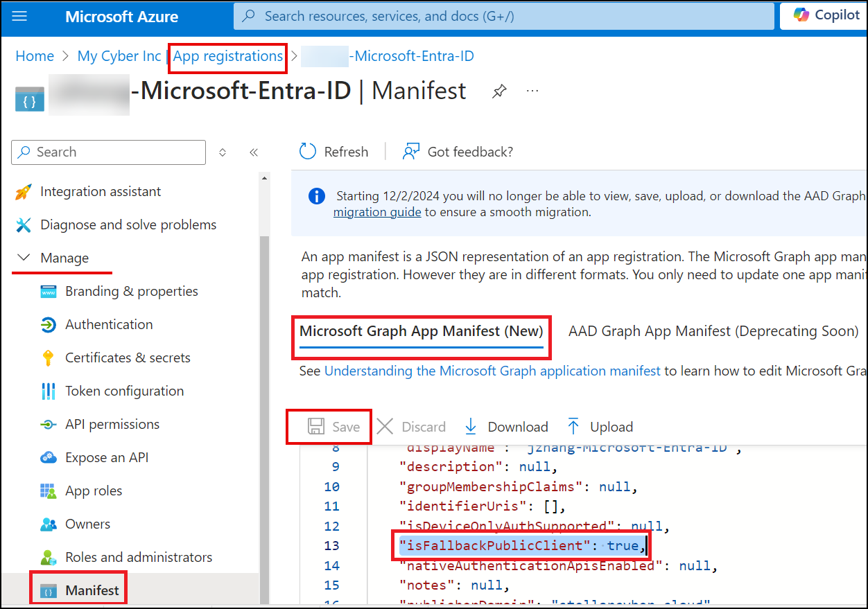This screenshot has width=868, height=609.
Task: Open the ellipsis more options menu
Action: tap(532, 91)
